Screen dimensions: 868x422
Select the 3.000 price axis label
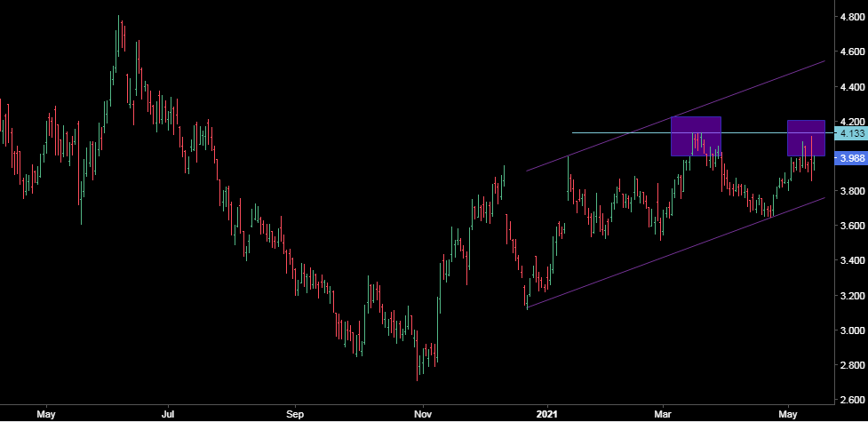click(x=851, y=330)
